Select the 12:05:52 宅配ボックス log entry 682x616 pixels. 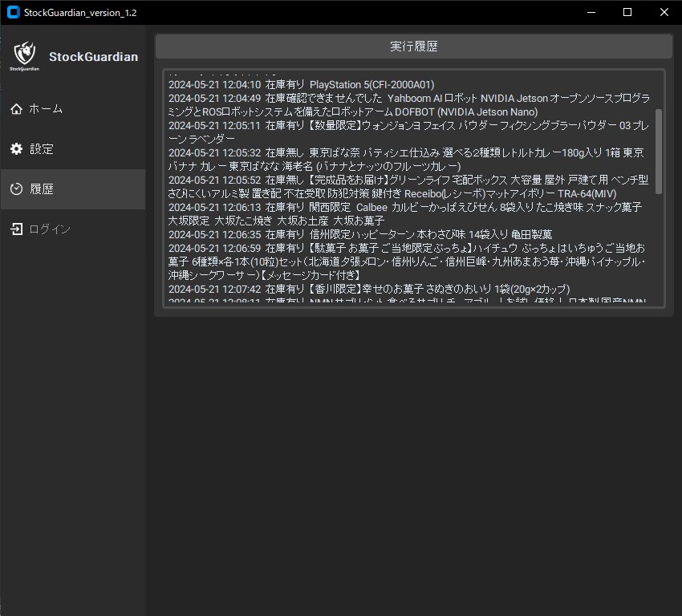[408, 187]
